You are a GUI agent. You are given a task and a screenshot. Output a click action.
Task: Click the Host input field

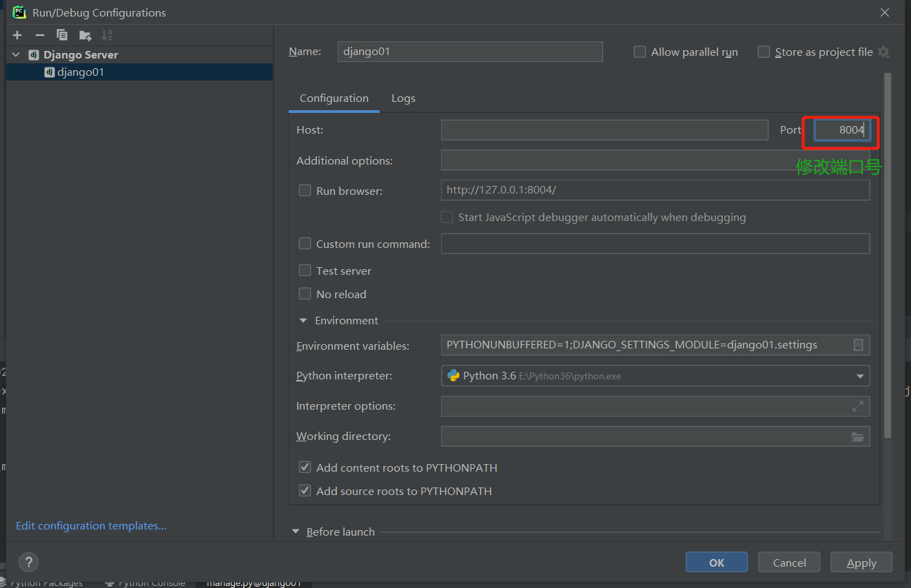tap(604, 130)
